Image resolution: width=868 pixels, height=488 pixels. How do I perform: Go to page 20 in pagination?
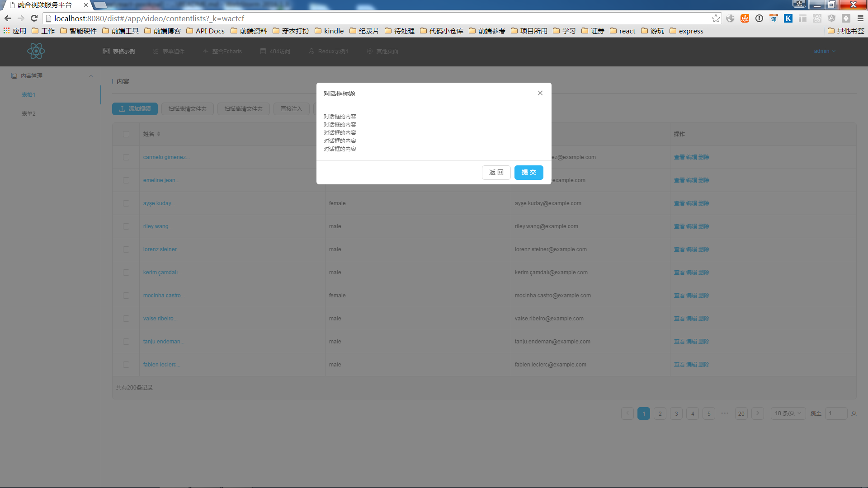741,413
